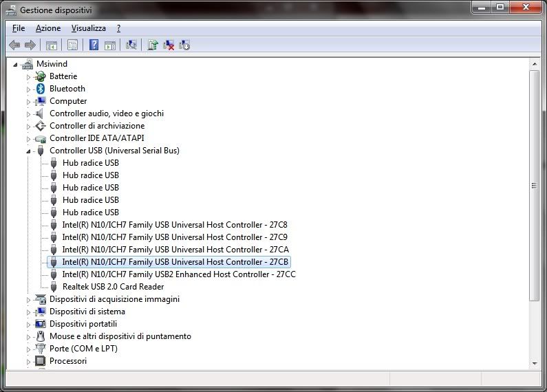Click the Update driver software icon
The image size is (547, 392).
coord(153,45)
